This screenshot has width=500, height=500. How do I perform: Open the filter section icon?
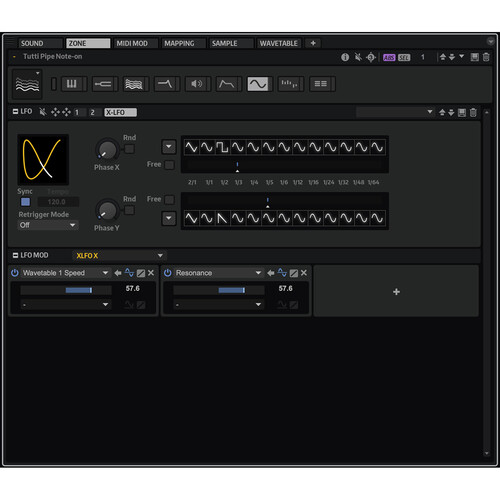point(165,84)
